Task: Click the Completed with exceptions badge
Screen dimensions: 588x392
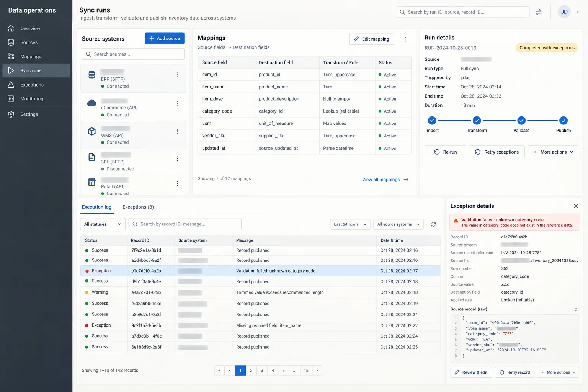Action: point(547,48)
